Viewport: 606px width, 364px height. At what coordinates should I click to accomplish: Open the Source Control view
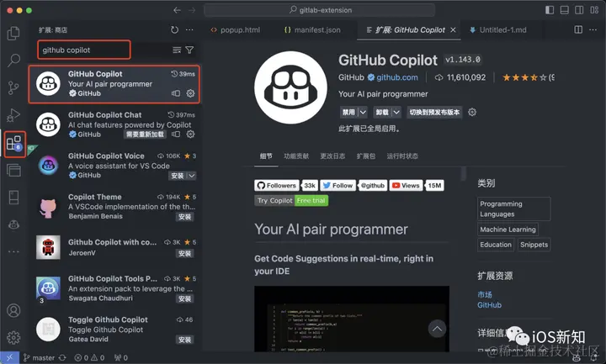(x=13, y=87)
